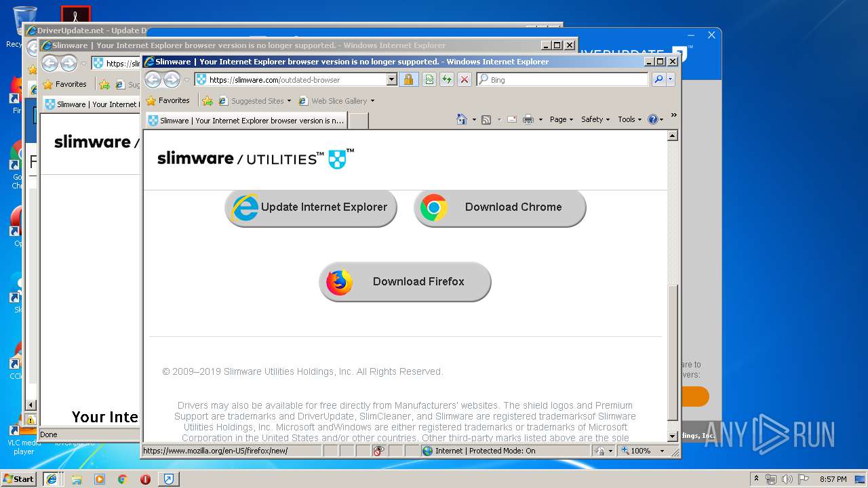Click the Forward button in front IE window
This screenshot has width=868, height=488.
click(x=172, y=79)
